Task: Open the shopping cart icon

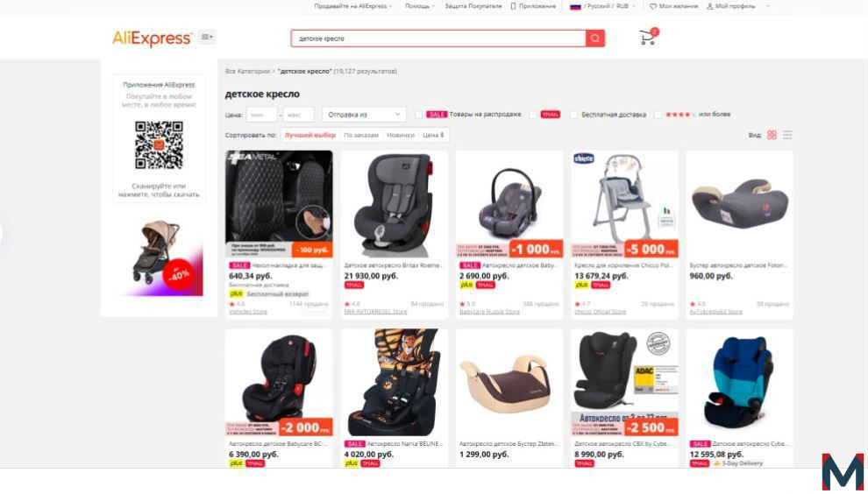Action: click(647, 38)
